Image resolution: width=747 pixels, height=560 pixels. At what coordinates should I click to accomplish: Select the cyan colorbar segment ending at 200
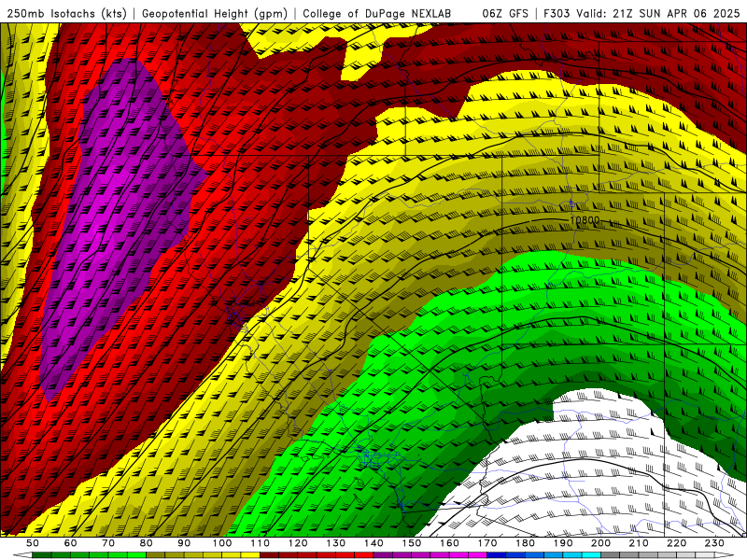click(591, 555)
